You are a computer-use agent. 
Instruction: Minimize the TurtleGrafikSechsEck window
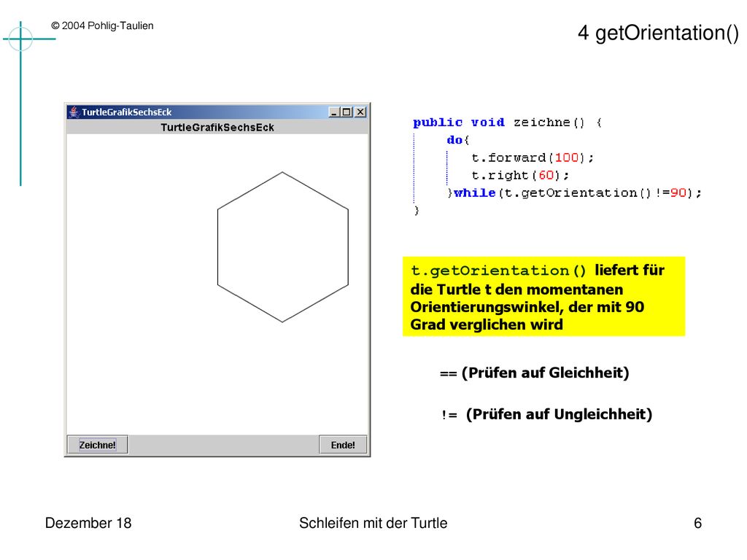click(x=334, y=112)
